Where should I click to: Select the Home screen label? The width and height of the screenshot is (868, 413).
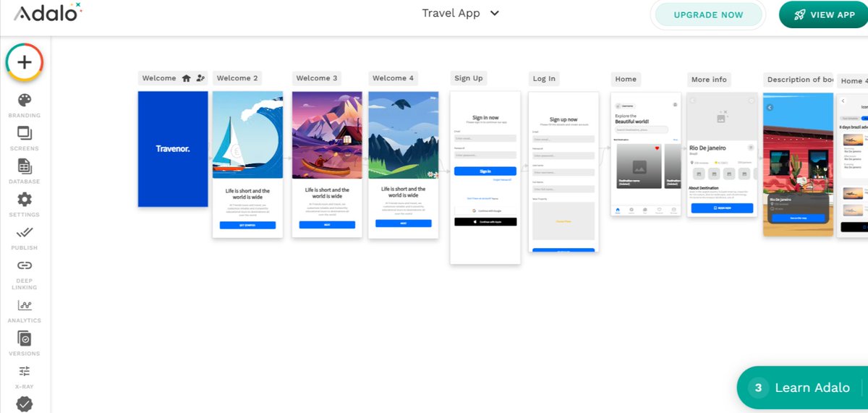pyautogui.click(x=626, y=79)
